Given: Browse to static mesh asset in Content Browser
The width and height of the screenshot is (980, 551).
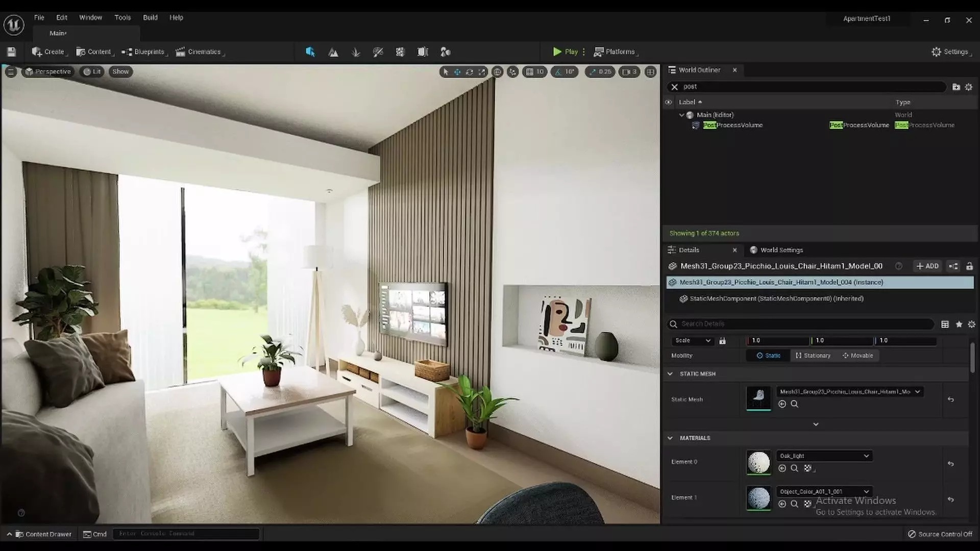Looking at the screenshot, I should (x=794, y=404).
